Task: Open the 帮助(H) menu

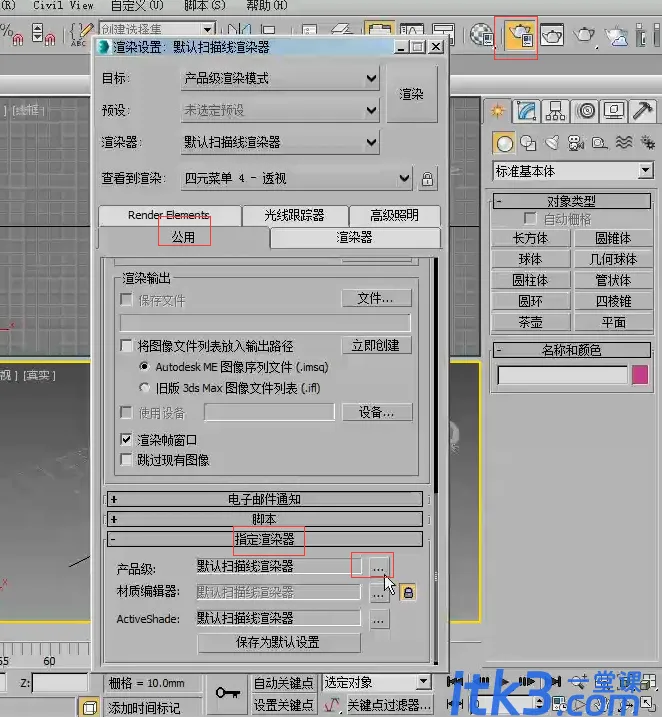Action: pos(267,6)
